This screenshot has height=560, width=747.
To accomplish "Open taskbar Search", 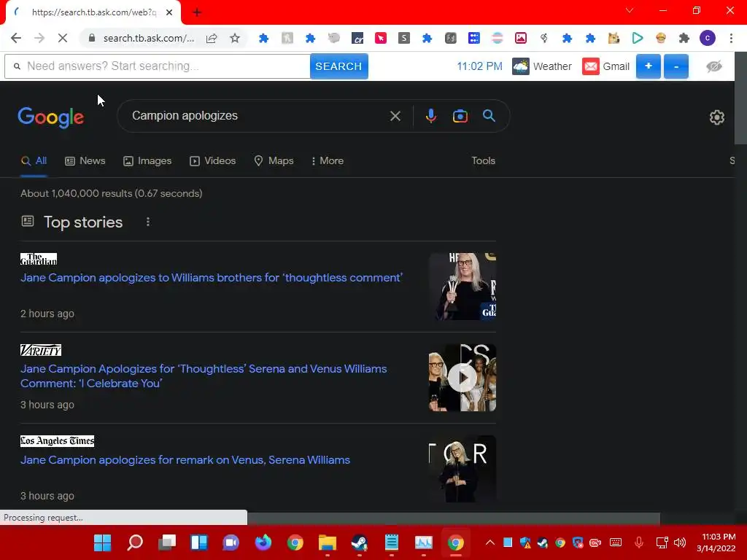I will pyautogui.click(x=135, y=542).
